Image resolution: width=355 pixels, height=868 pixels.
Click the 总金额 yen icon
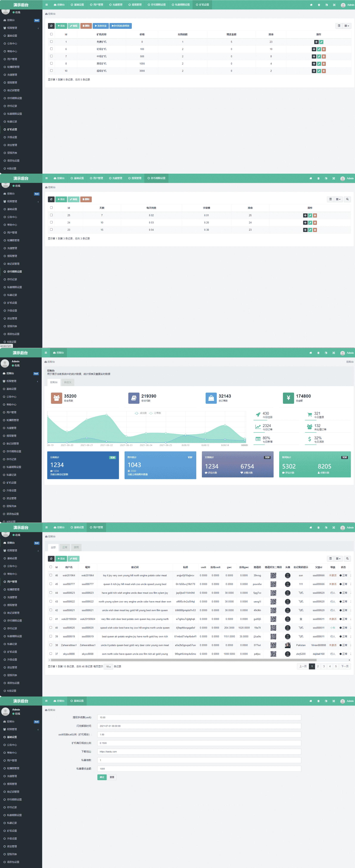point(288,398)
